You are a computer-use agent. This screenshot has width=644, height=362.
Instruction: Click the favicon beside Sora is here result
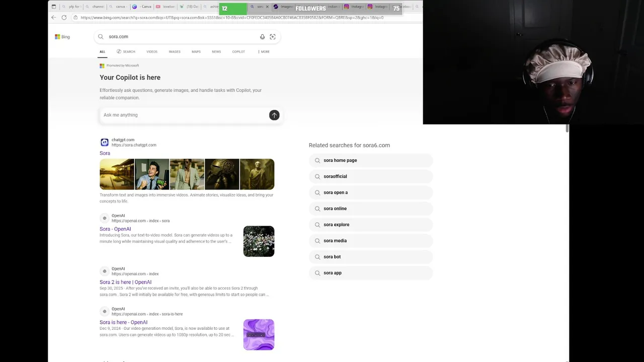tap(105, 311)
